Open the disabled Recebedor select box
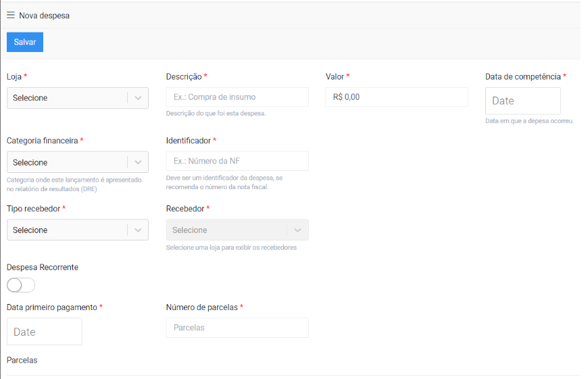588x379 pixels. [237, 230]
